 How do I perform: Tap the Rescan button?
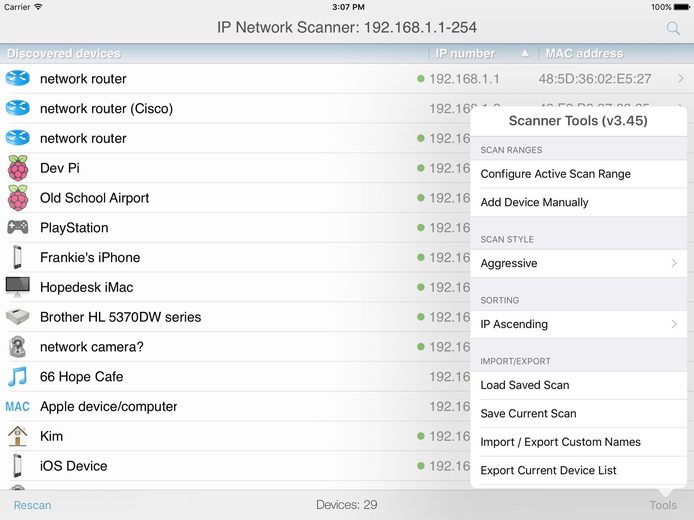(x=32, y=505)
